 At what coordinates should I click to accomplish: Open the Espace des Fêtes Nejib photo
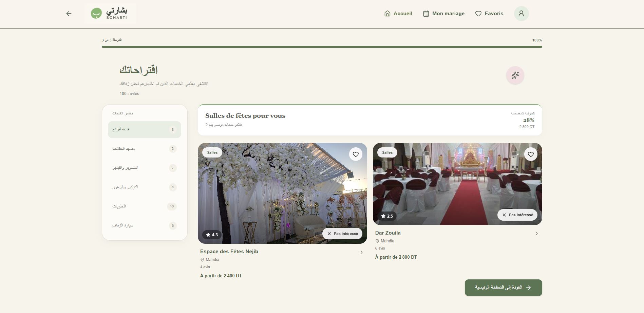coord(282,193)
